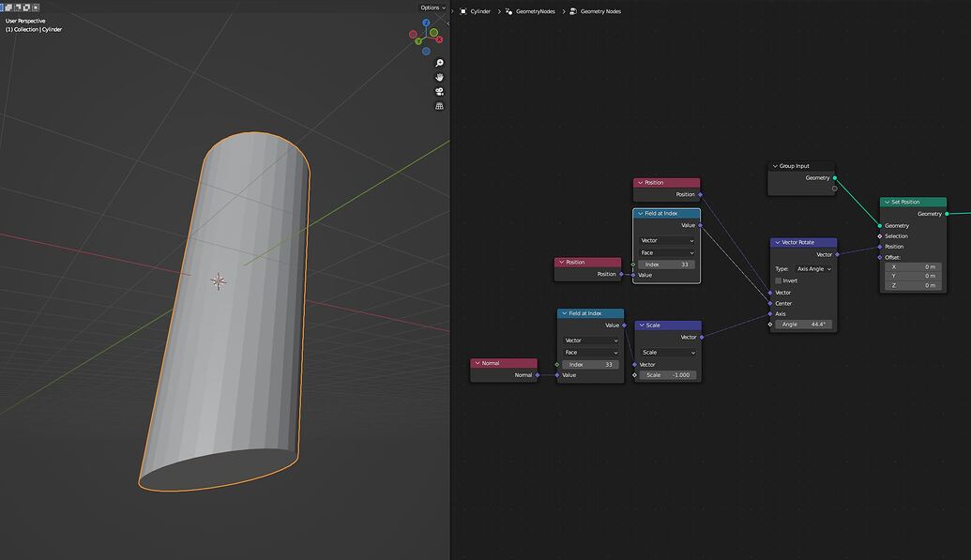This screenshot has height=560, width=971.
Task: Click the Geometry Nodes group breadcrumb text
Action: [x=600, y=11]
